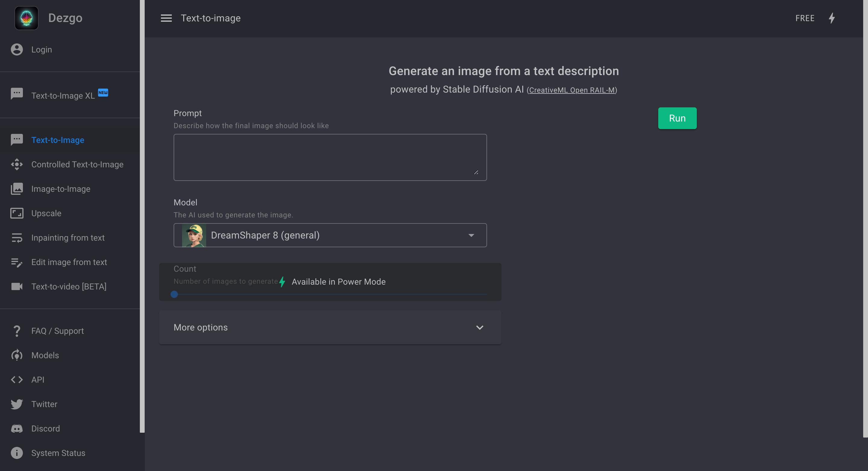Click the Count slider handle

point(174,294)
